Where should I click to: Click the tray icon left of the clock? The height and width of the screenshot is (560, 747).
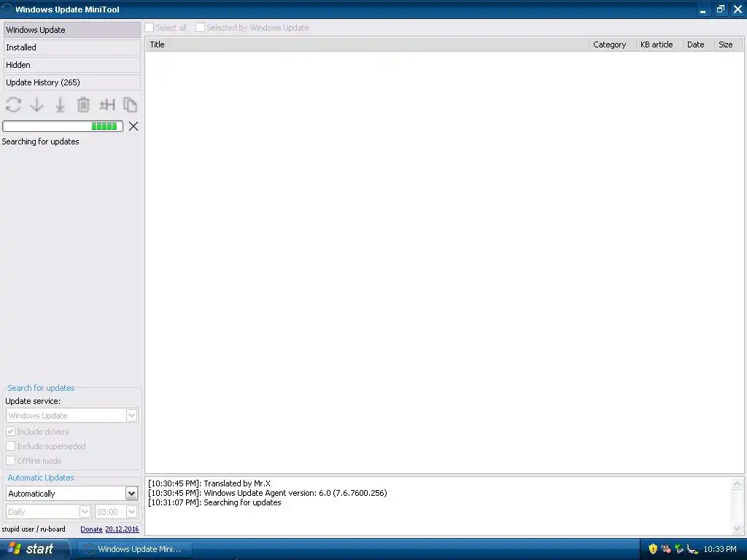point(693,549)
